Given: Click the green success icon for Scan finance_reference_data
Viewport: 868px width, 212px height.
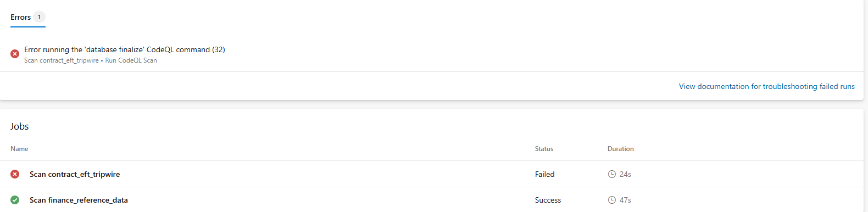Looking at the screenshot, I should click(x=15, y=200).
